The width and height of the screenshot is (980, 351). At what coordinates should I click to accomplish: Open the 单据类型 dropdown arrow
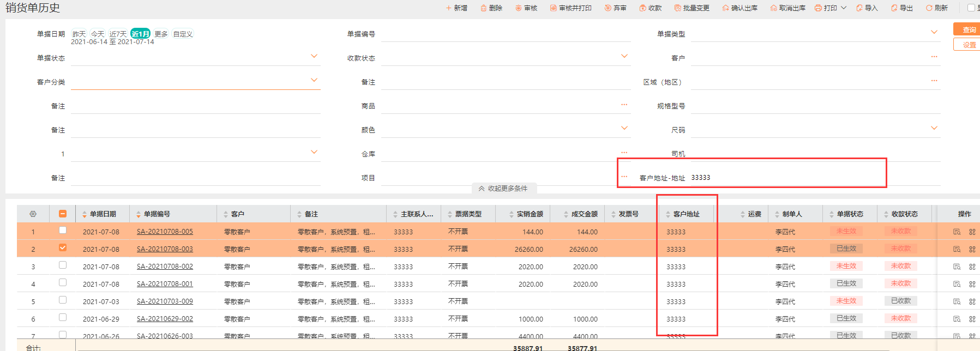point(934,33)
